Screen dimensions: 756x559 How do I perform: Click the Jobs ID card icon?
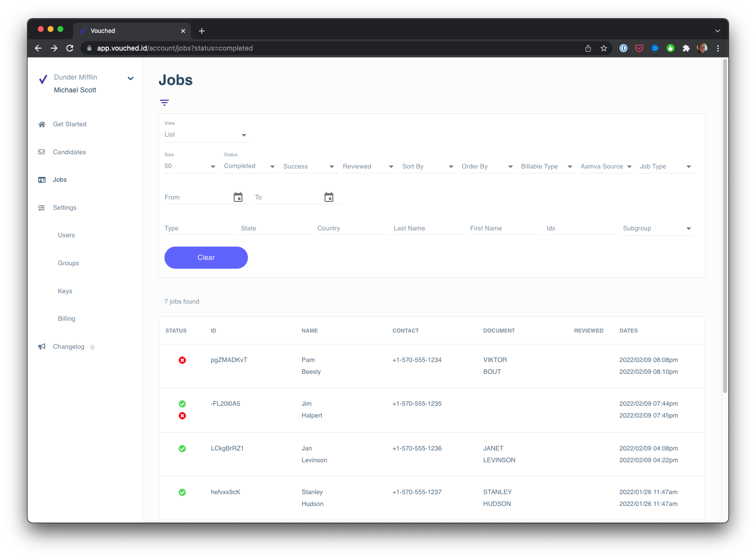[42, 180]
